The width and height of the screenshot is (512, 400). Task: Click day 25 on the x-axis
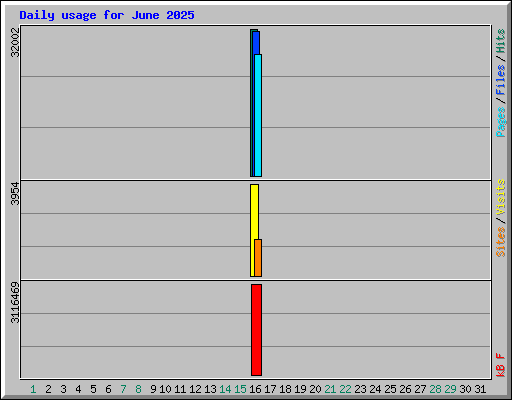pyautogui.click(x=390, y=389)
